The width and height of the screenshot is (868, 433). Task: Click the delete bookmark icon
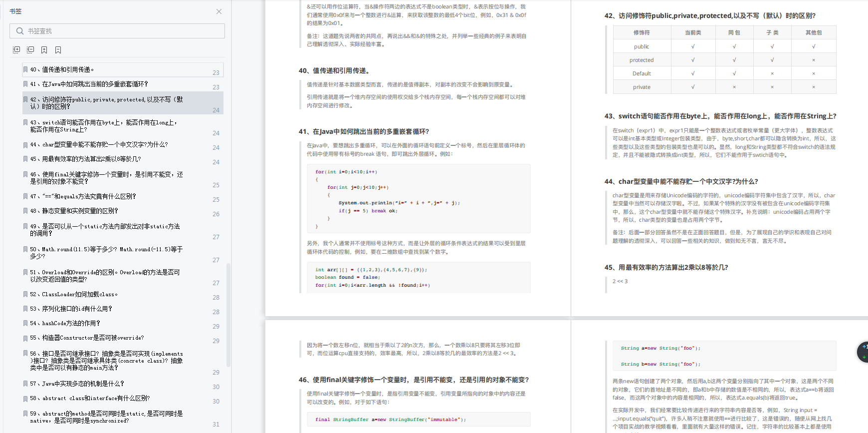(x=58, y=50)
